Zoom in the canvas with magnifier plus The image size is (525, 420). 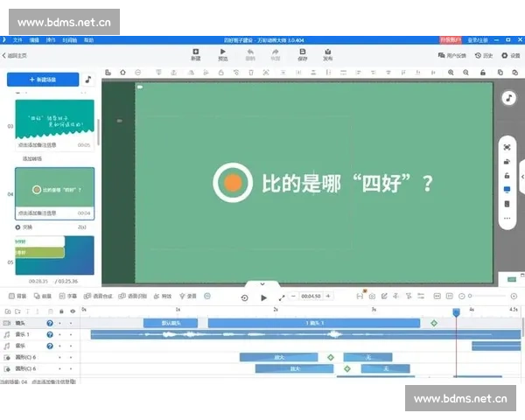pos(451,73)
